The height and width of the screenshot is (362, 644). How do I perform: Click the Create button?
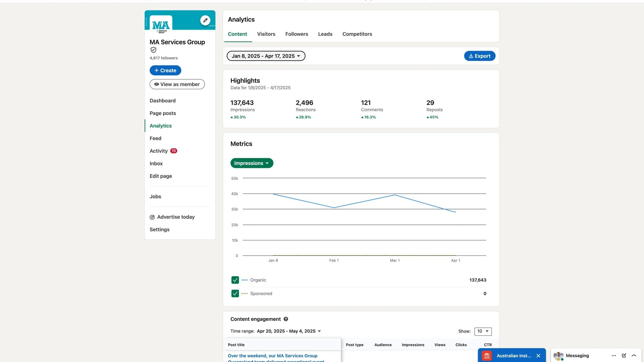pos(165,70)
